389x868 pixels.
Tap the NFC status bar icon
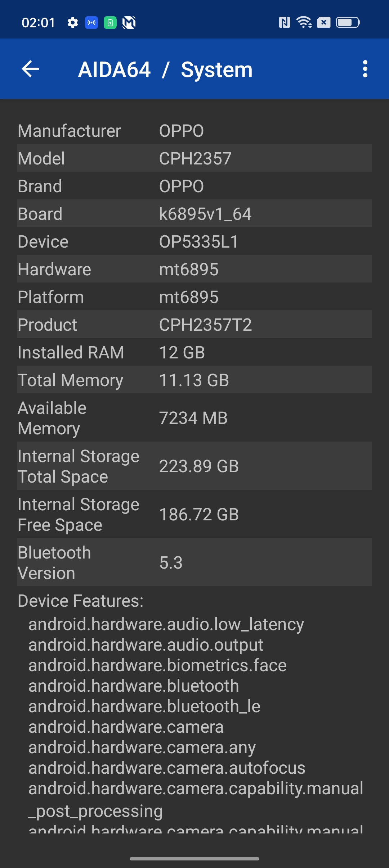(x=284, y=23)
